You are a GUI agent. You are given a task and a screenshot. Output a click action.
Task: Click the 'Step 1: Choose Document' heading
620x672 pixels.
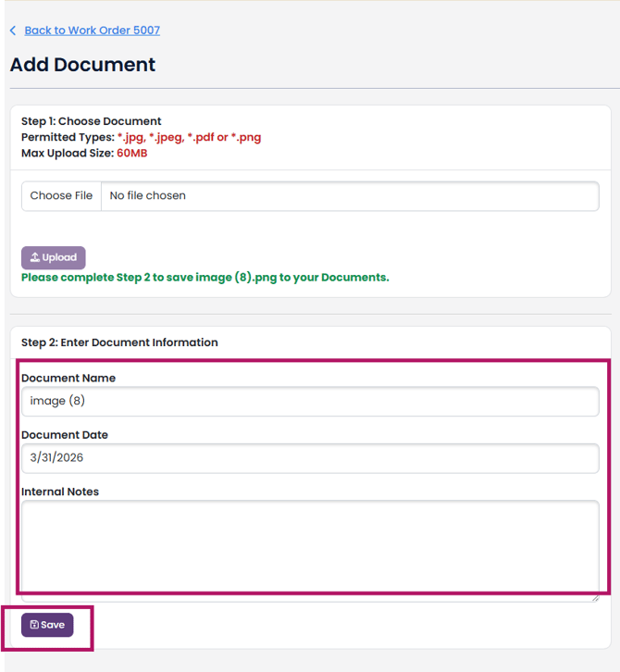click(x=92, y=121)
